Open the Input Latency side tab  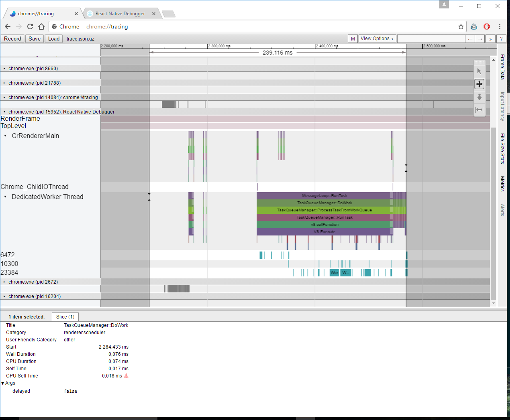coord(502,106)
